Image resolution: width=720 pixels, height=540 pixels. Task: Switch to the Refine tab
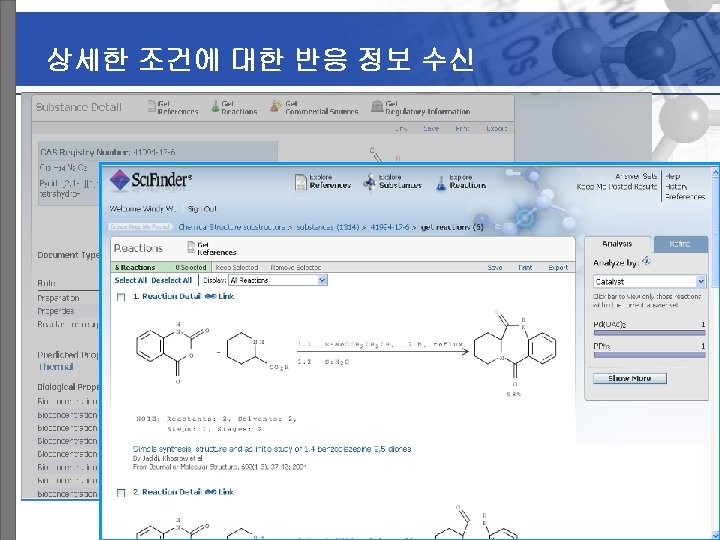tap(680, 244)
